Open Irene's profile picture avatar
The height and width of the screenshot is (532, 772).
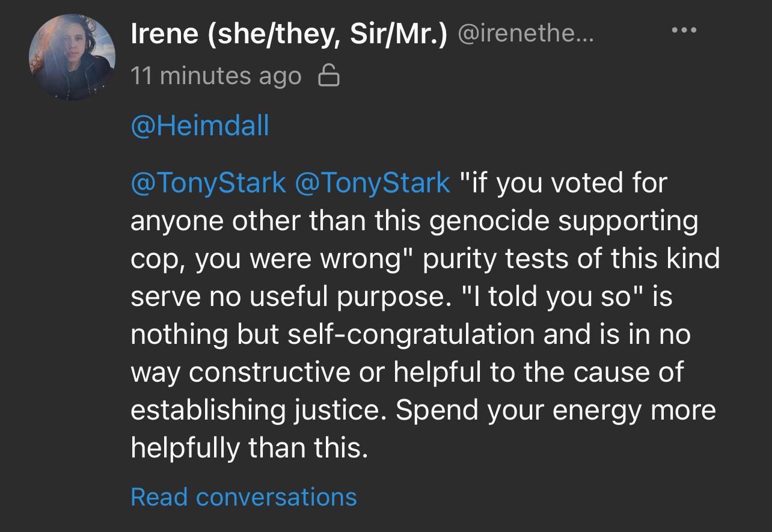pos(72,57)
